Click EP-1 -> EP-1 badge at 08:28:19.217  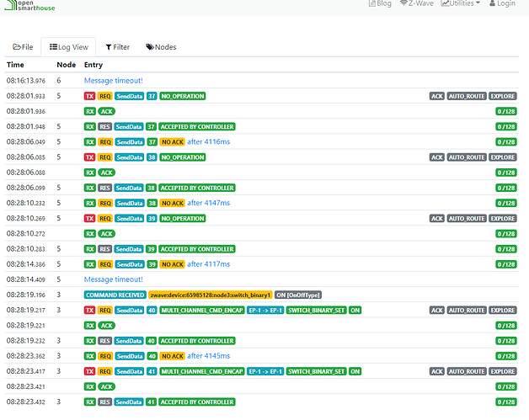(x=265, y=310)
